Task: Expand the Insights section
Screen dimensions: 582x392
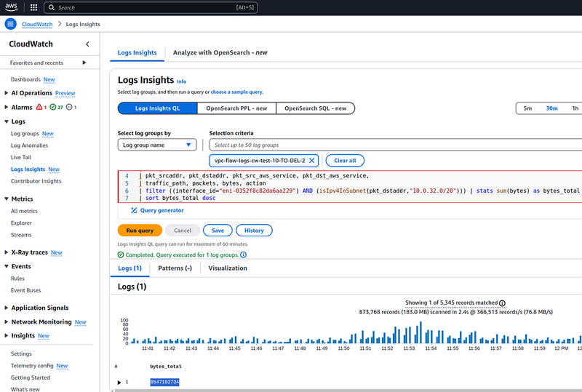Action: point(6,335)
